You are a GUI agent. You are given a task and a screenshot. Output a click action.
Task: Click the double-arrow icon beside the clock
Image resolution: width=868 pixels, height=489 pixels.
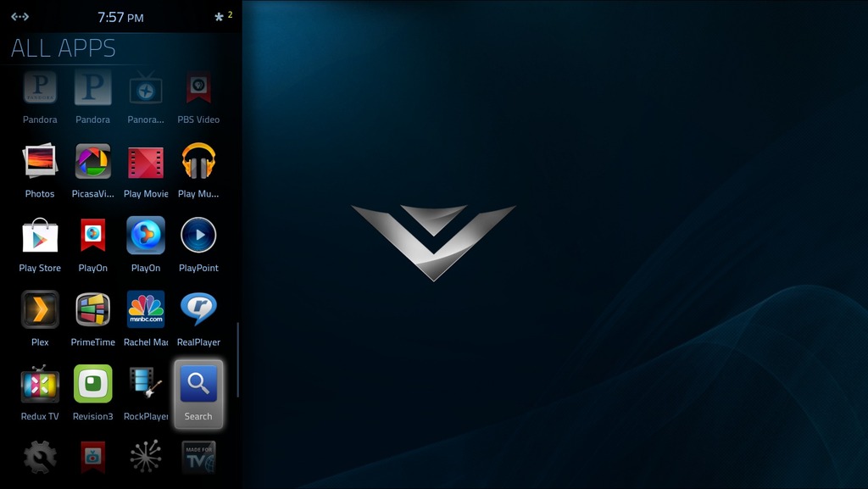coord(20,17)
